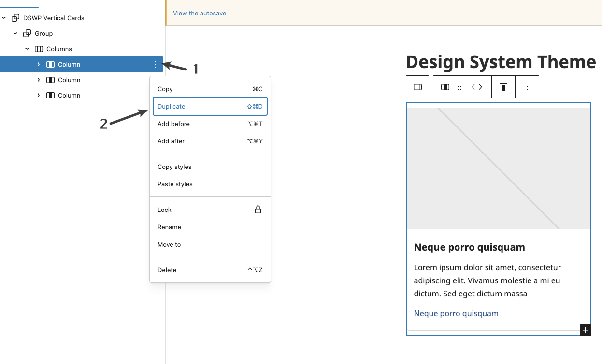
Task: Delete the block via the Delete entry
Action: click(x=210, y=270)
